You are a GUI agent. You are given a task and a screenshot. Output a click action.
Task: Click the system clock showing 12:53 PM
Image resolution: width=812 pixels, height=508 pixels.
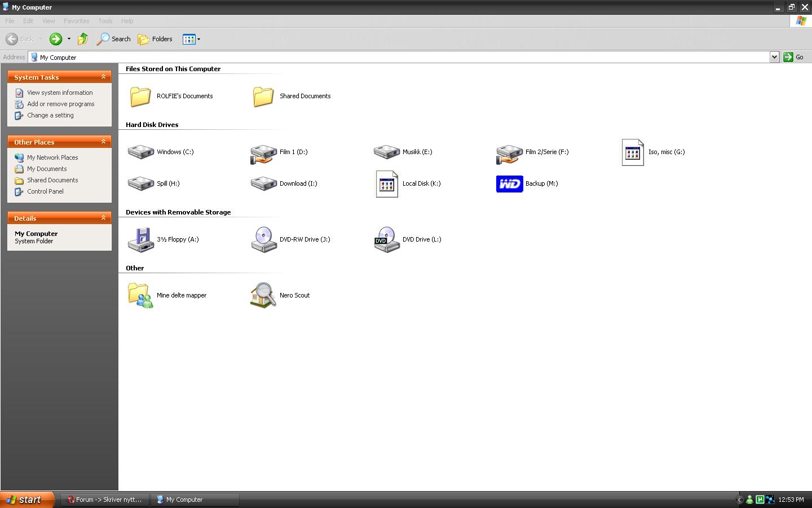click(791, 500)
